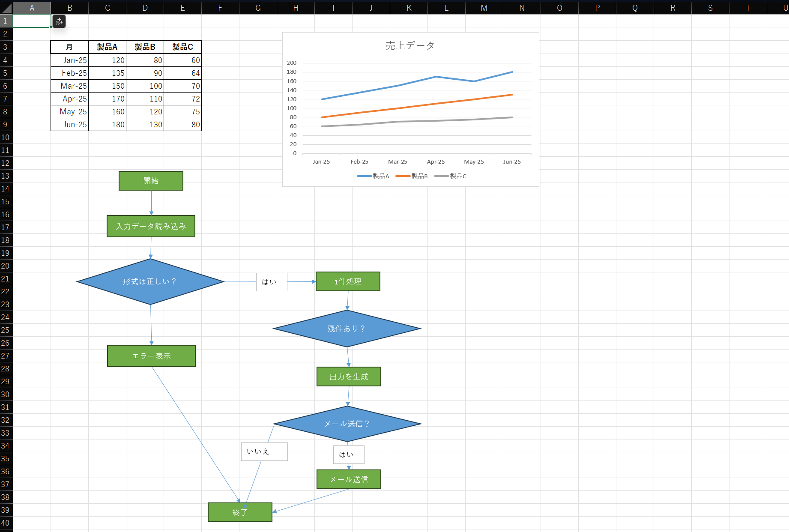The image size is (789, 532).
Task: Click the 月 header cell of the data table
Action: 69,47
